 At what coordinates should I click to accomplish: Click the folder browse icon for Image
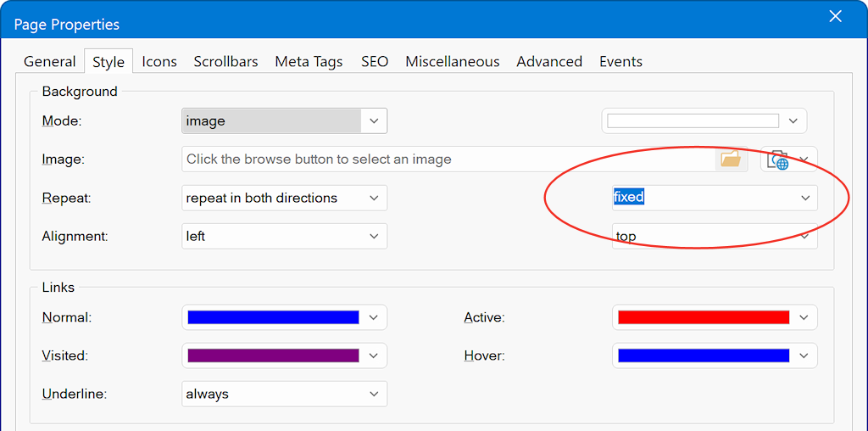tap(730, 160)
